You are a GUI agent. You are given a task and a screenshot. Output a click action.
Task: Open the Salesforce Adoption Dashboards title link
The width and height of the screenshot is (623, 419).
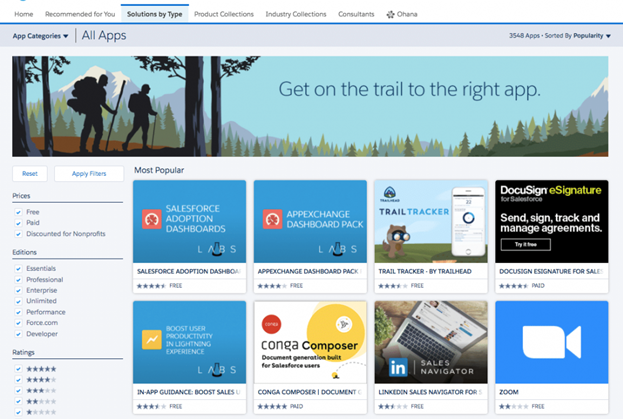point(189,272)
